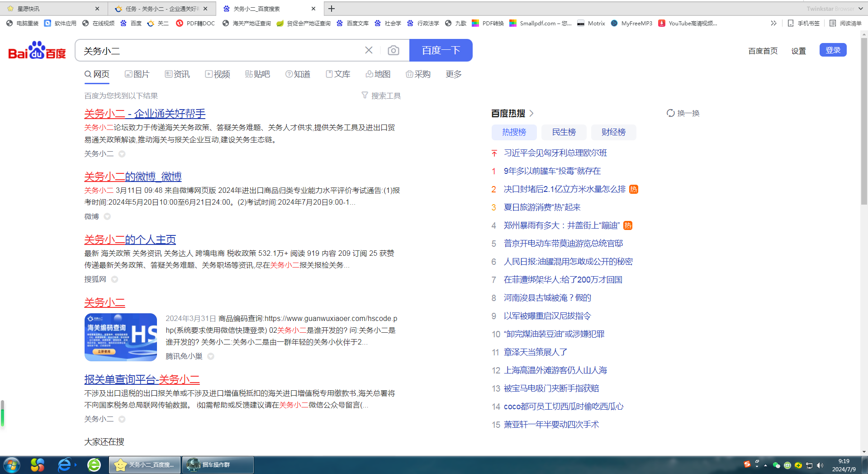Image resolution: width=868 pixels, height=474 pixels.
Task: Expand source arrow next to 微博
Action: (x=107, y=216)
